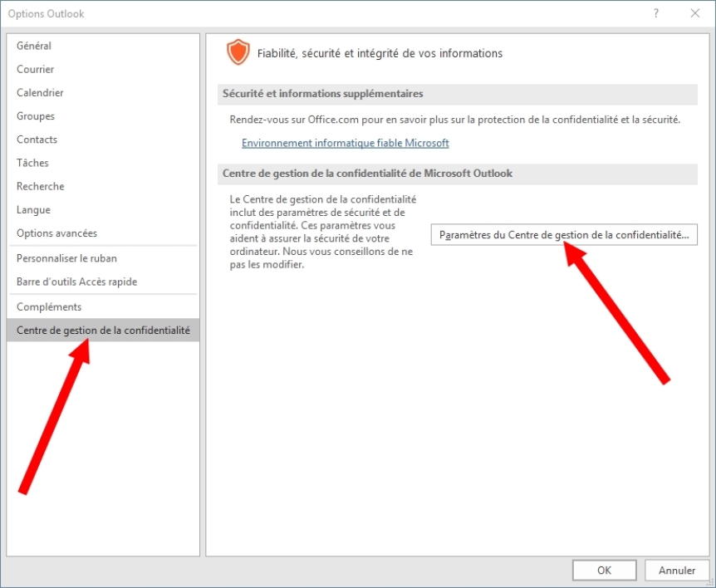Select Langue in the options list
Screen dimensions: 716x588
click(x=34, y=210)
